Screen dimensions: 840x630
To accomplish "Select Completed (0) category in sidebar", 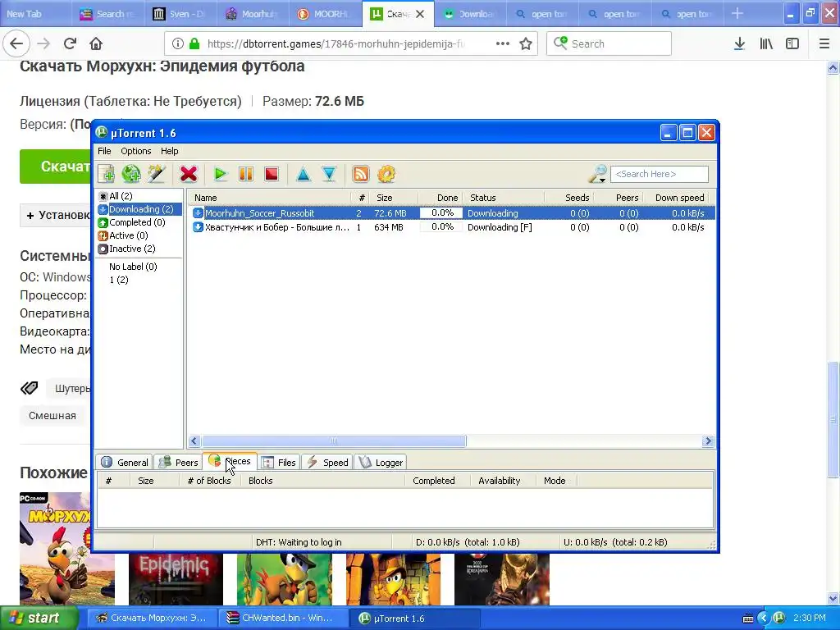I will [x=132, y=222].
